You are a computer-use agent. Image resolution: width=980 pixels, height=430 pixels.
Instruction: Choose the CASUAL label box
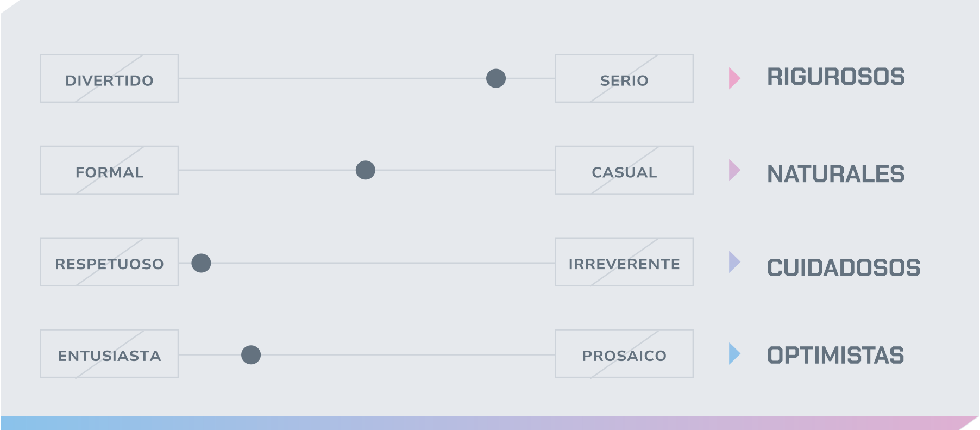click(x=624, y=170)
